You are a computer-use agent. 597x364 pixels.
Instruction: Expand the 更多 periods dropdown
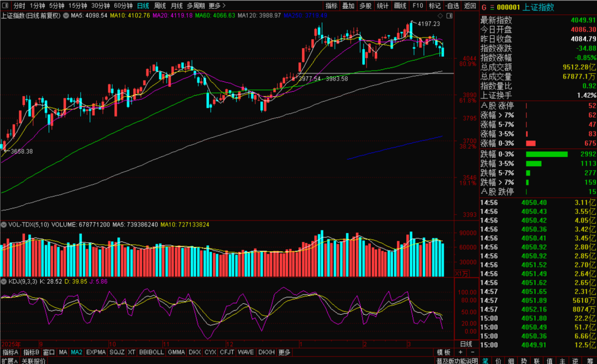pos(217,6)
